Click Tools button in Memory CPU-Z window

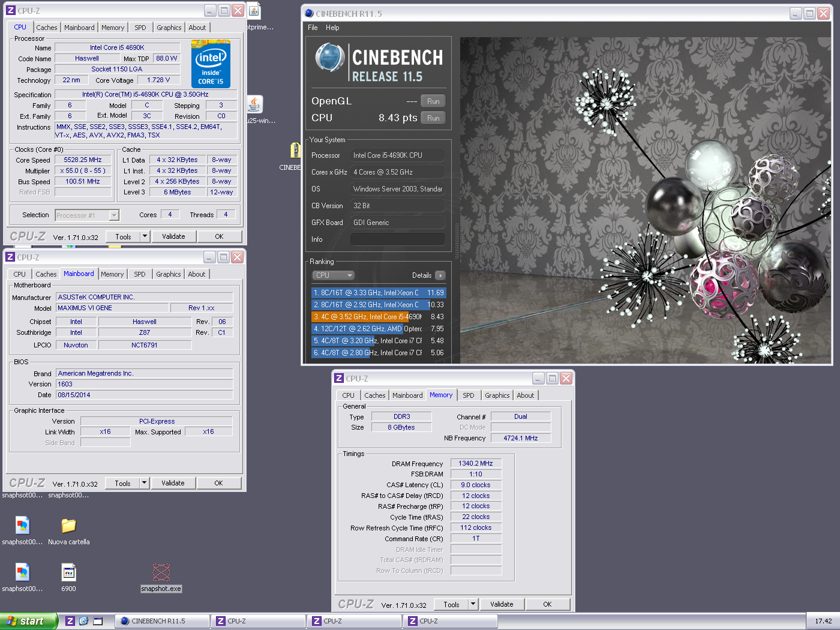pos(451,604)
